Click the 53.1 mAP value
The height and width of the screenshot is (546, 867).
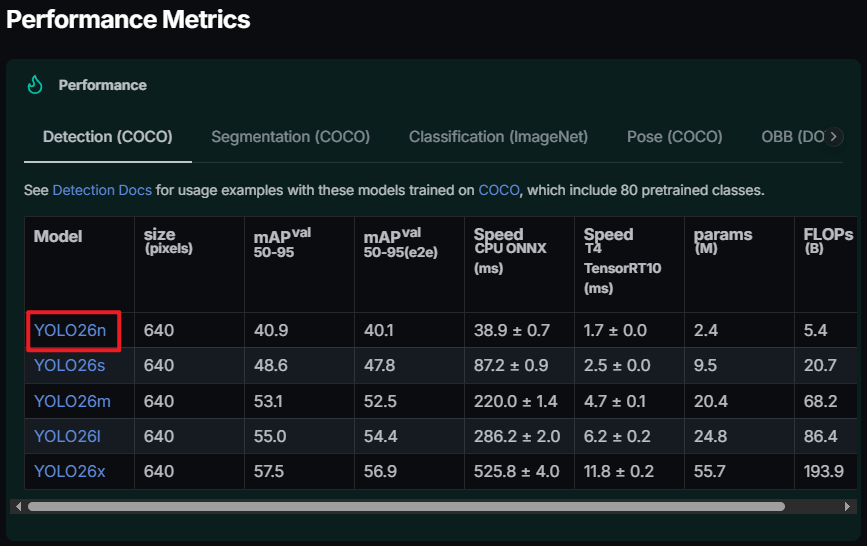tap(268, 401)
